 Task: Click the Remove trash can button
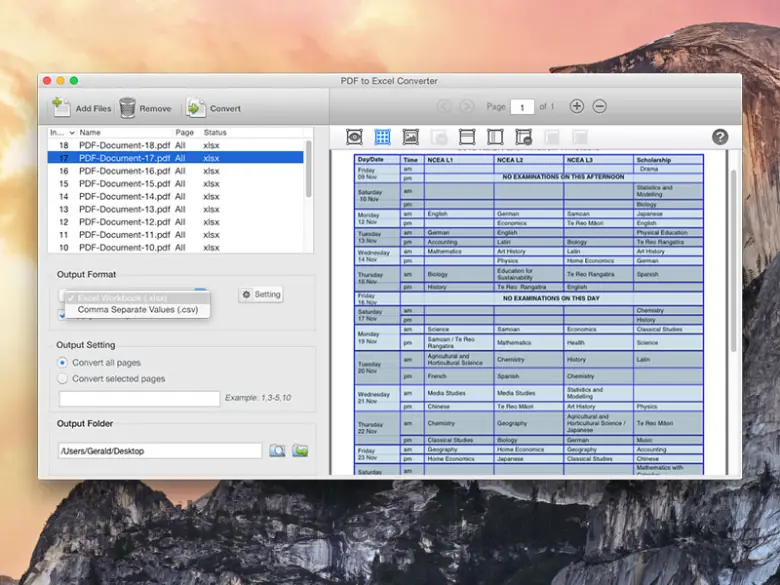pos(145,108)
